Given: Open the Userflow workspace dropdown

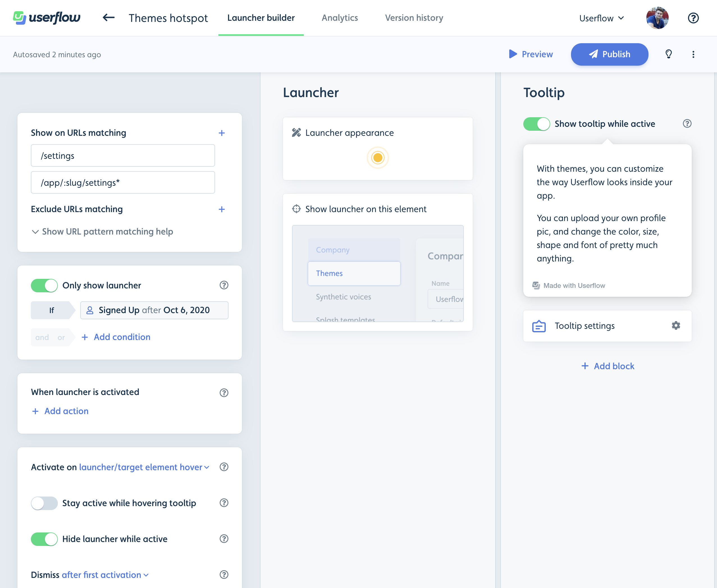Looking at the screenshot, I should pyautogui.click(x=601, y=18).
